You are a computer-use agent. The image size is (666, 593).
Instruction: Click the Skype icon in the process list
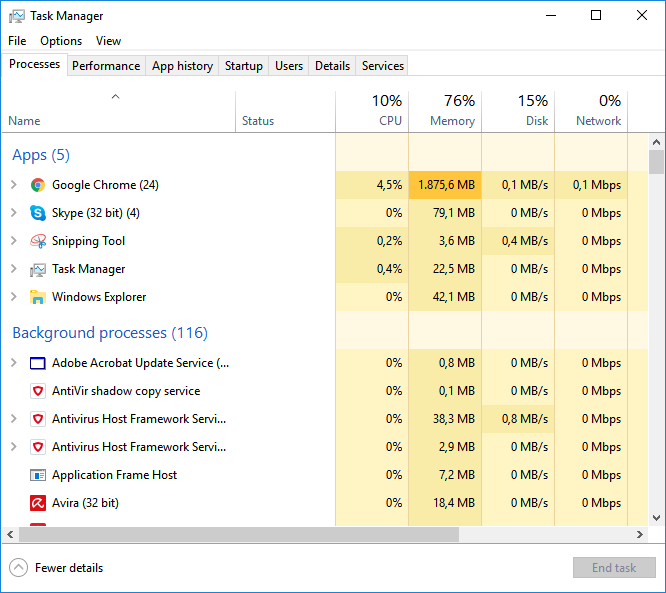[x=38, y=213]
